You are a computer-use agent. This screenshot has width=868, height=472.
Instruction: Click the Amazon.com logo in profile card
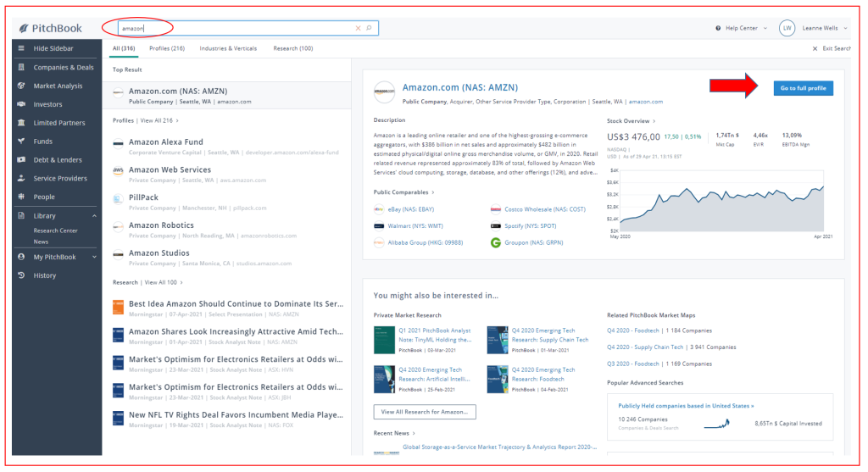tap(384, 92)
